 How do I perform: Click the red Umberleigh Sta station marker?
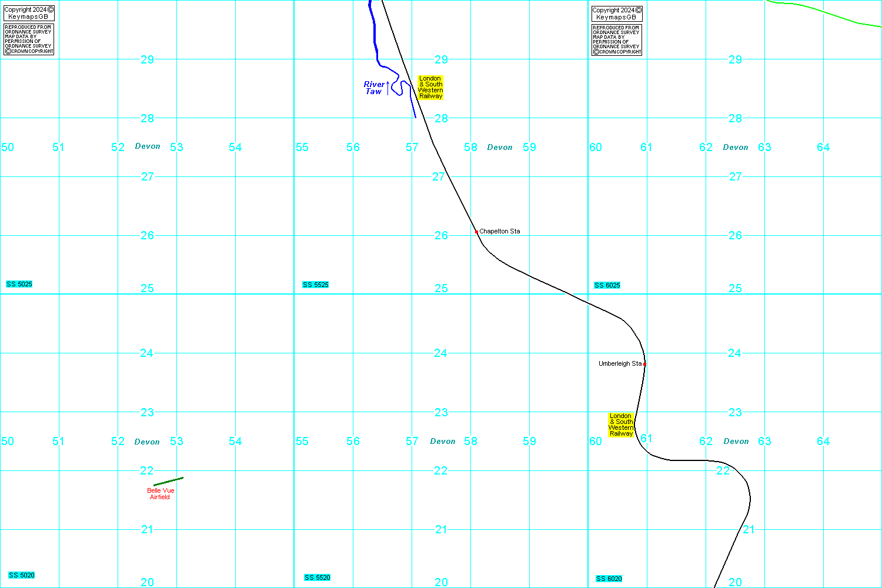pyautogui.click(x=644, y=364)
